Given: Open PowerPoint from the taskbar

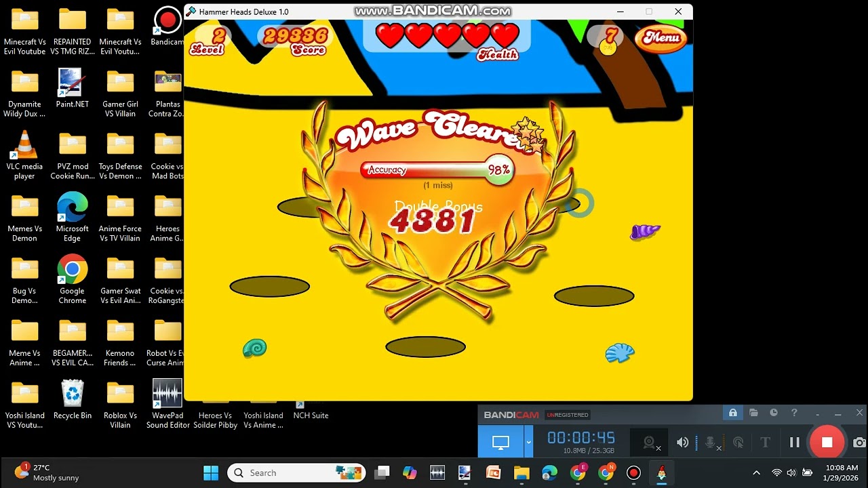Looking at the screenshot, I should coord(493,472).
